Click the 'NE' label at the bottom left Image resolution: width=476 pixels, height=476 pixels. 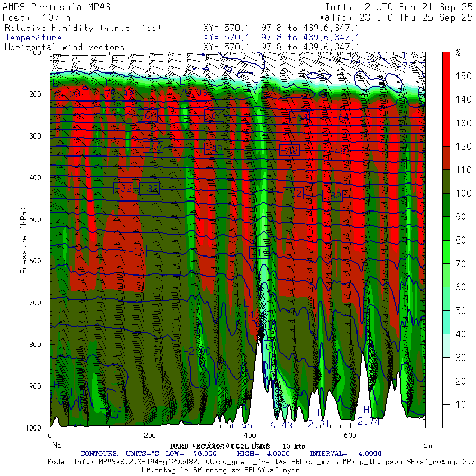coord(54,444)
